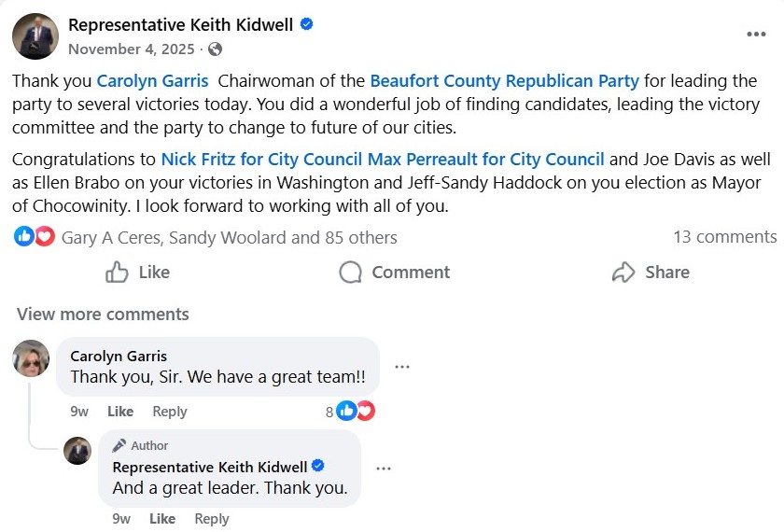Open options menu for Carolyn Garris's comment
Image resolution: width=784 pixels, height=532 pixels.
(x=402, y=367)
